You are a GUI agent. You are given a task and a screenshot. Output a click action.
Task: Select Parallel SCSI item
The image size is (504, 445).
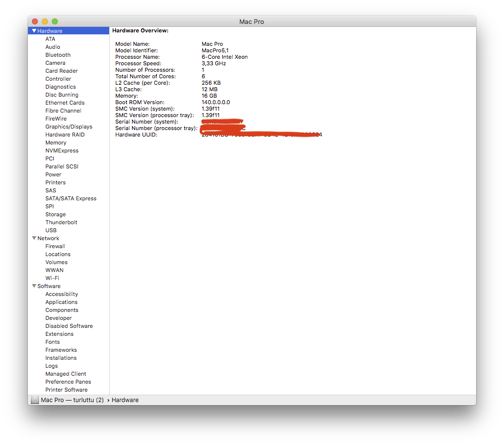pos(62,166)
